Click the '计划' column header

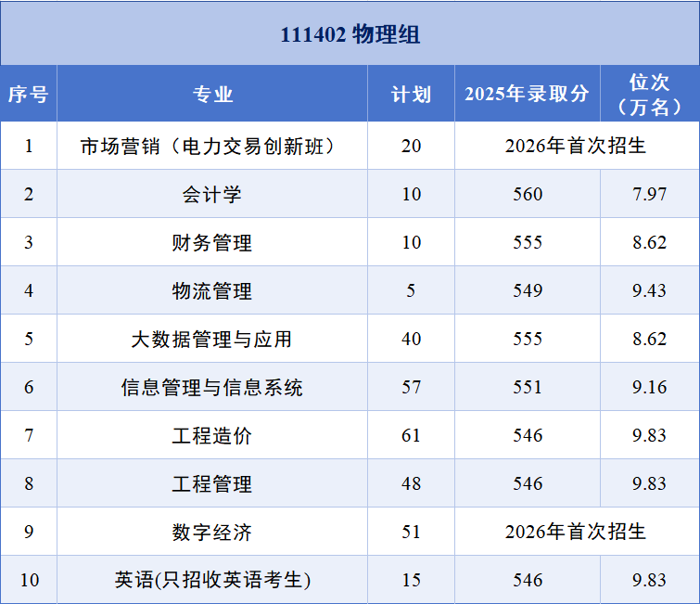[x=411, y=95]
